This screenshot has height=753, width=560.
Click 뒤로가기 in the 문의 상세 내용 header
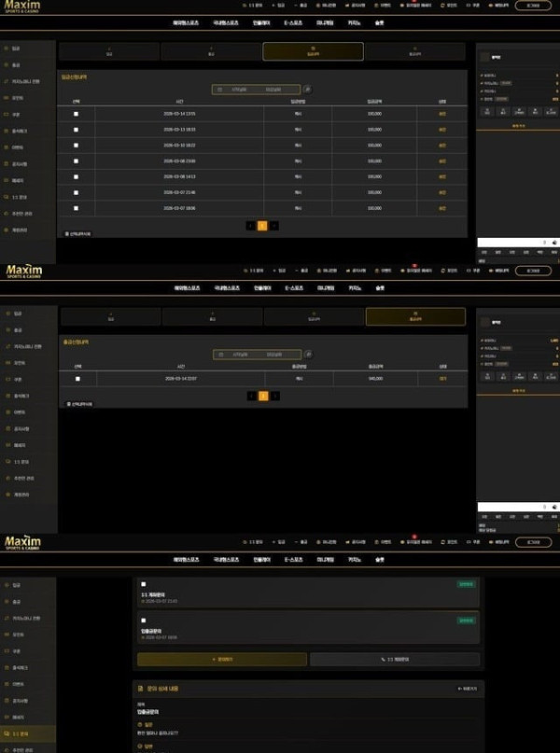(x=468, y=689)
